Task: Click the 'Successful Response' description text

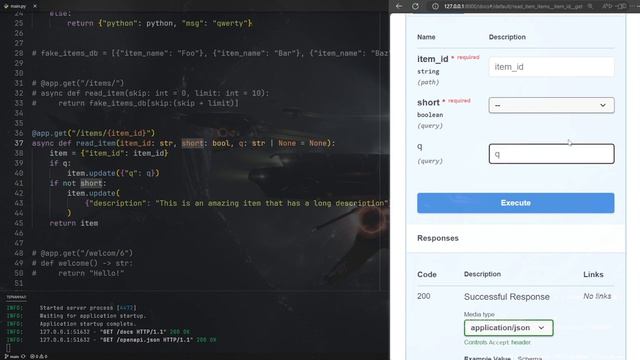Action: point(507,297)
